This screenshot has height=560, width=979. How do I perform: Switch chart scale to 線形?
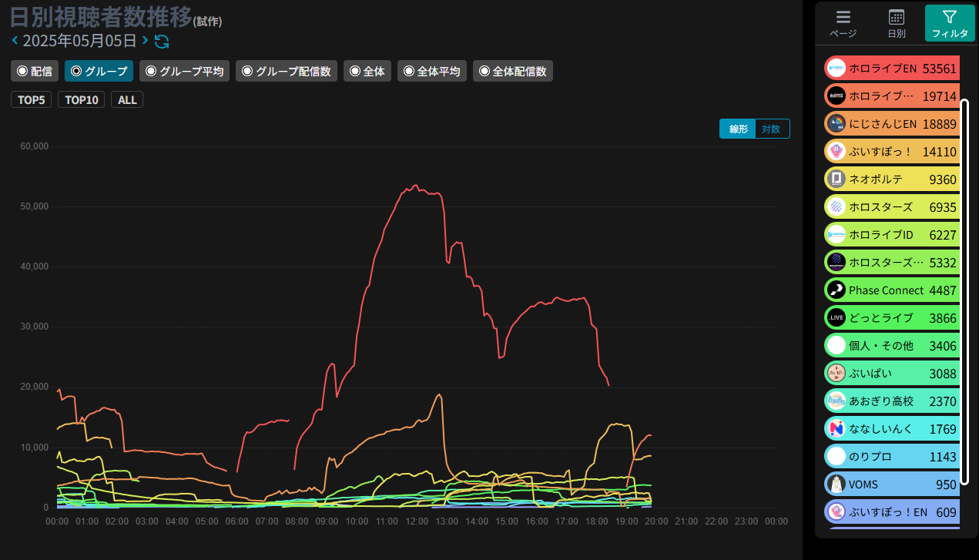tap(738, 129)
